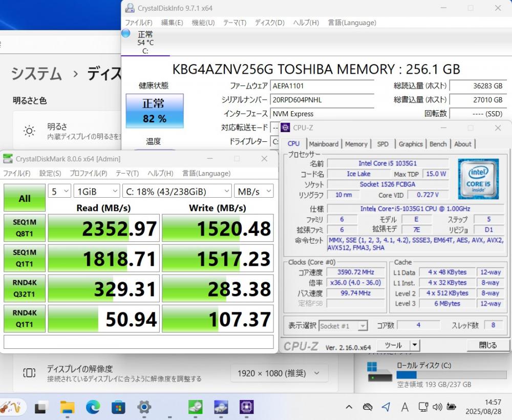
Task: Show hidden tray icons chevron
Action: pyautogui.click(x=349, y=407)
